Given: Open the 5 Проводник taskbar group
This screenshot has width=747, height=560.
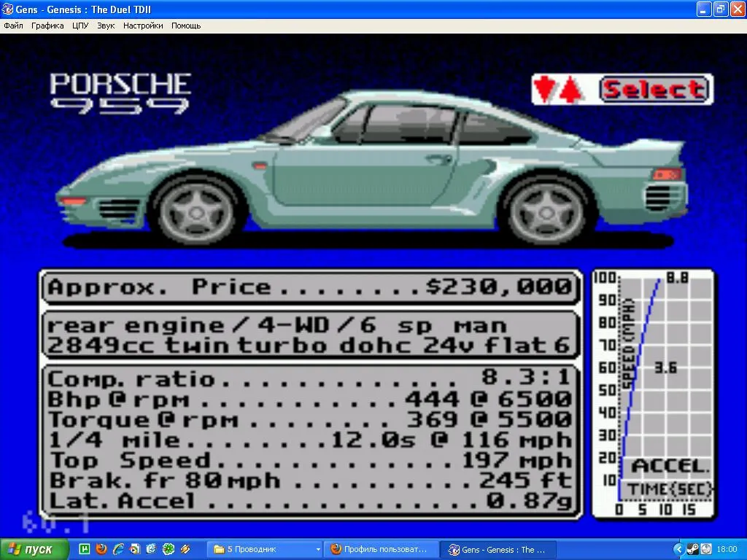Looking at the screenshot, I should [x=265, y=550].
